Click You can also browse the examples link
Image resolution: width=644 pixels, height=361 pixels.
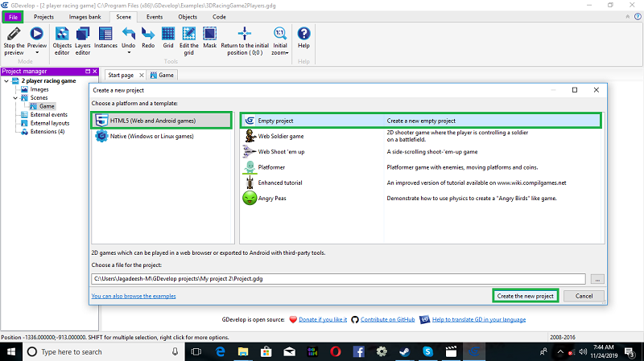pos(134,296)
